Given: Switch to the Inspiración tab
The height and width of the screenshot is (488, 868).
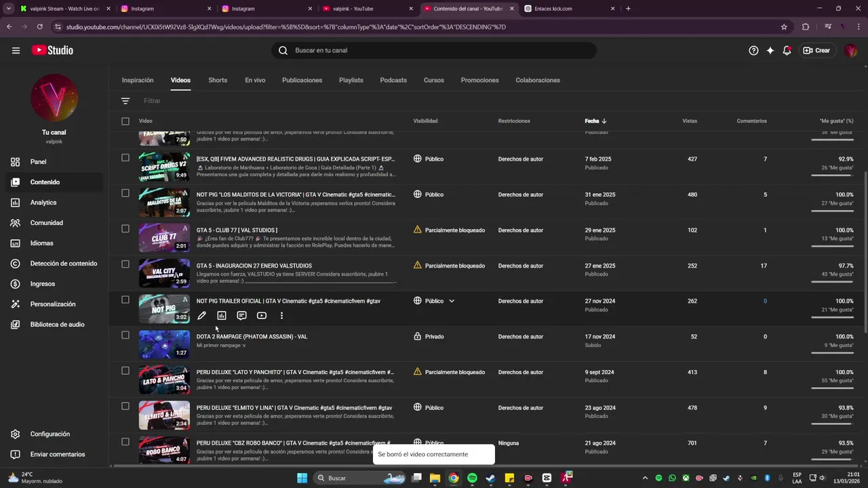Looking at the screenshot, I should click(x=138, y=80).
